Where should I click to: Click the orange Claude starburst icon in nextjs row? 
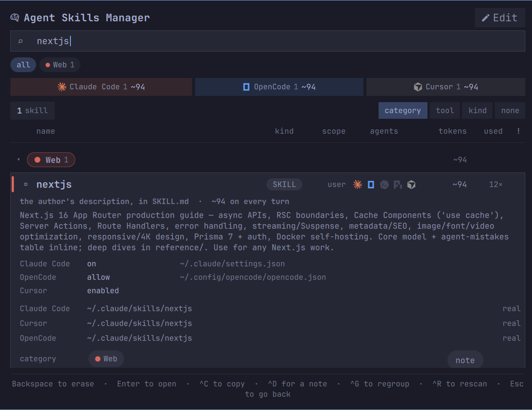[x=357, y=185]
